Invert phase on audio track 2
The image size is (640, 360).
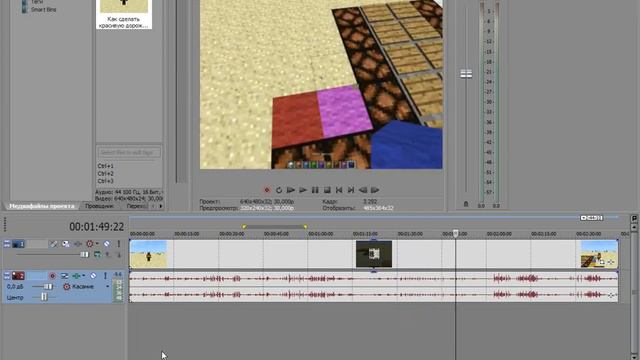(x=64, y=276)
